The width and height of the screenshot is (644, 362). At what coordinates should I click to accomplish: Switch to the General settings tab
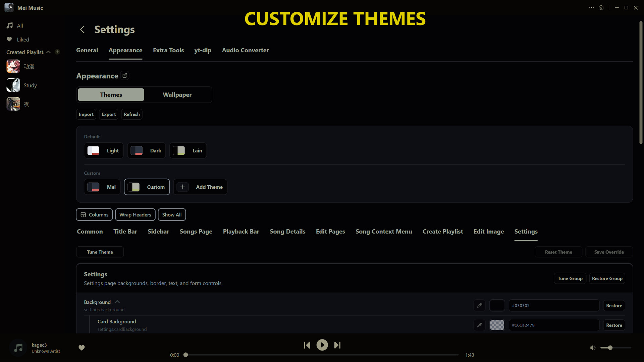coord(87,50)
